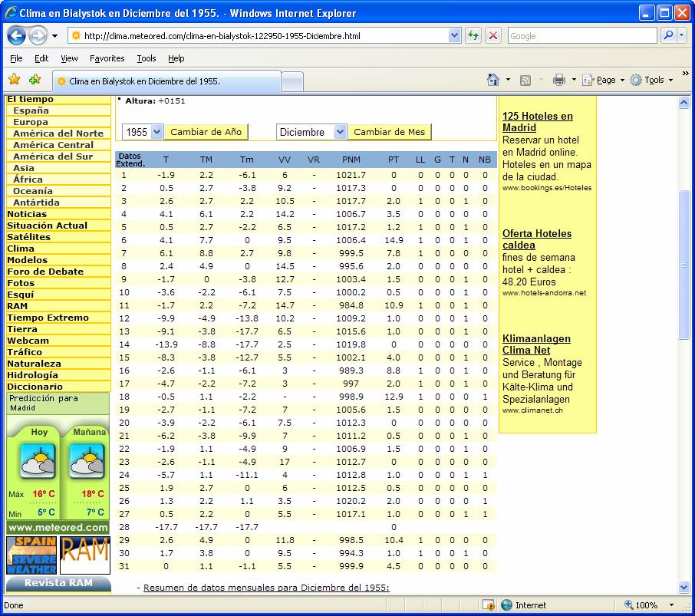The width and height of the screenshot is (695, 616).
Task: Expand the address bar URL dropdown
Action: pos(454,36)
